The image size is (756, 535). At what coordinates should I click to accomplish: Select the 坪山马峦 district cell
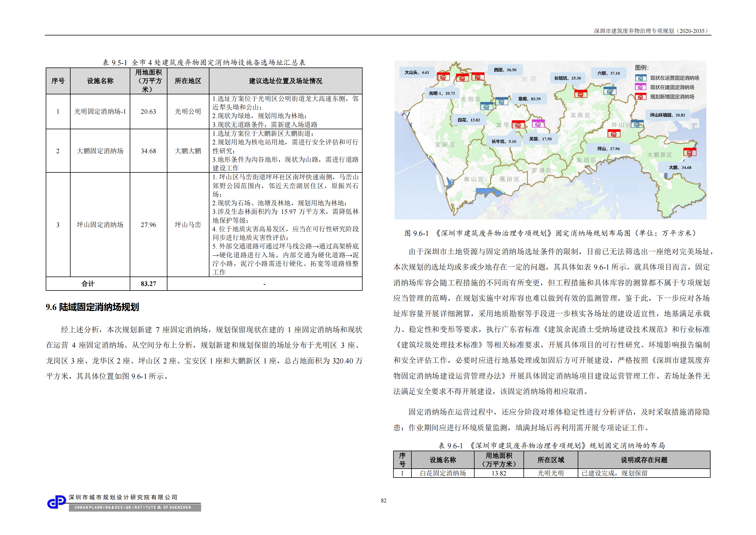(188, 225)
